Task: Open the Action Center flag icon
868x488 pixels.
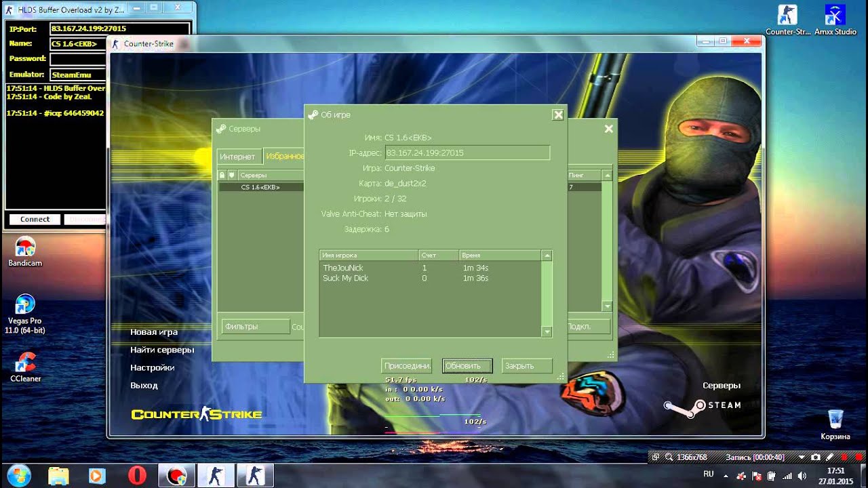Action: pos(756,475)
